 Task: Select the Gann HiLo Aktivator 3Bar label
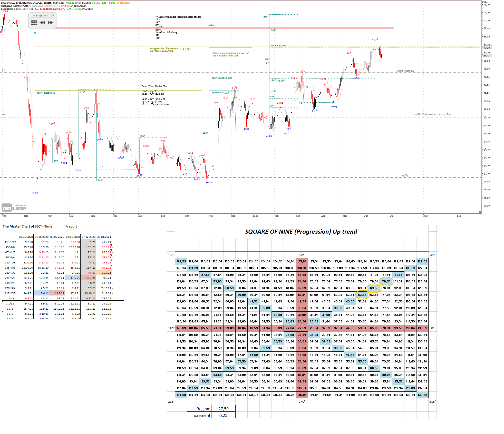coord(16,6)
